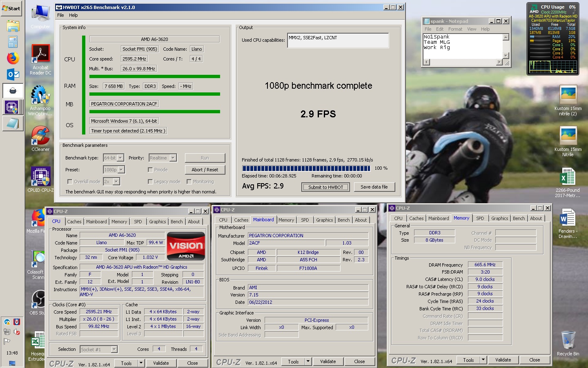Screen dimensions: 588x368
Task: Click CPU usage graph in gadget
Action: [x=552, y=67]
